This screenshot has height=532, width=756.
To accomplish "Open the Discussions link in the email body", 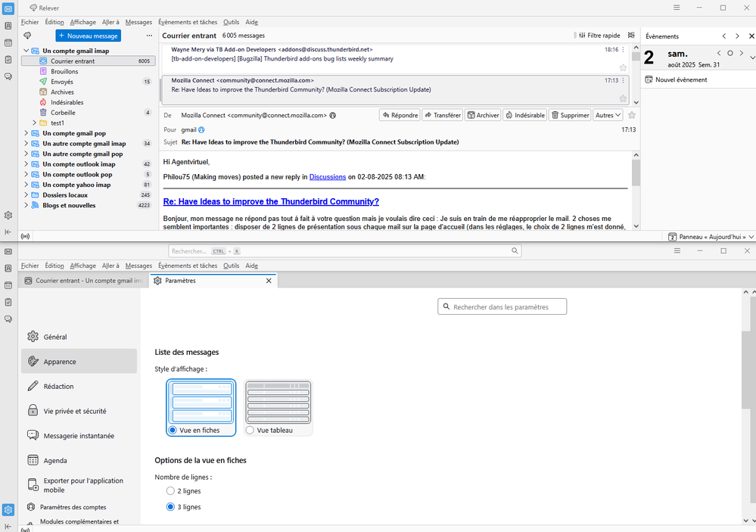I will pos(328,177).
